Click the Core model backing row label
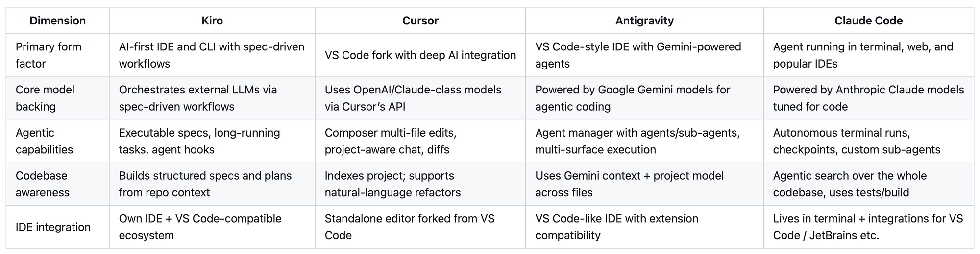Screen dimensions: 980x254 [58, 98]
